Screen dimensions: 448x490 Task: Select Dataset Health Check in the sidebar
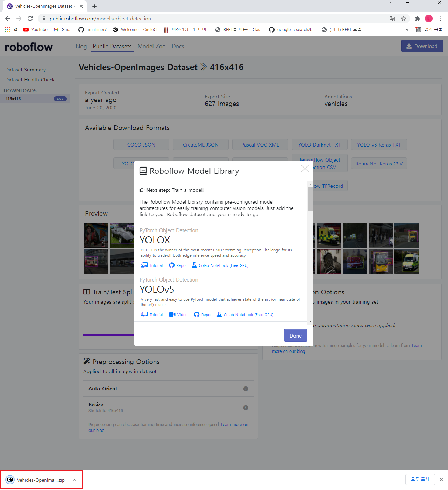[30, 80]
